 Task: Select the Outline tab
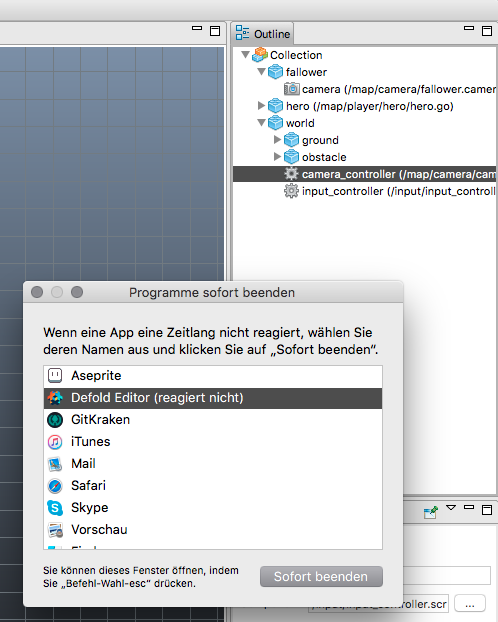pos(262,34)
